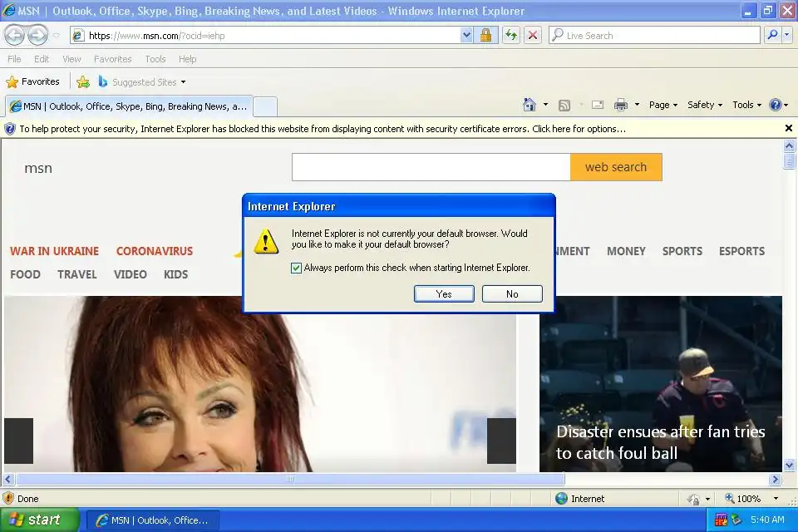Click the MSN web search input field

[431, 167]
